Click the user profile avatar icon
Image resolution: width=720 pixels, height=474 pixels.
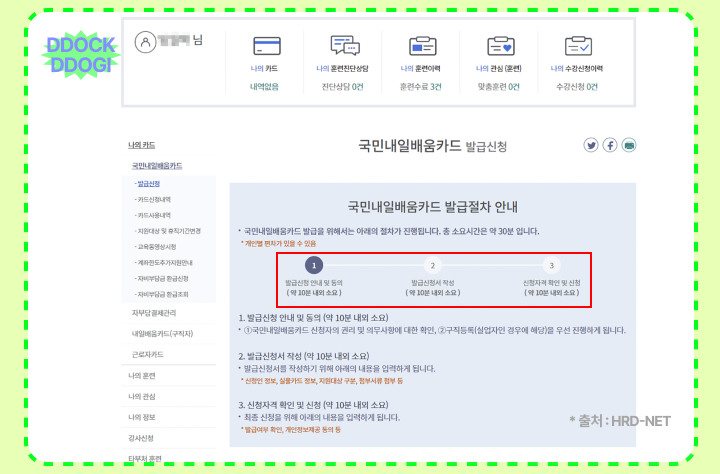(145, 42)
